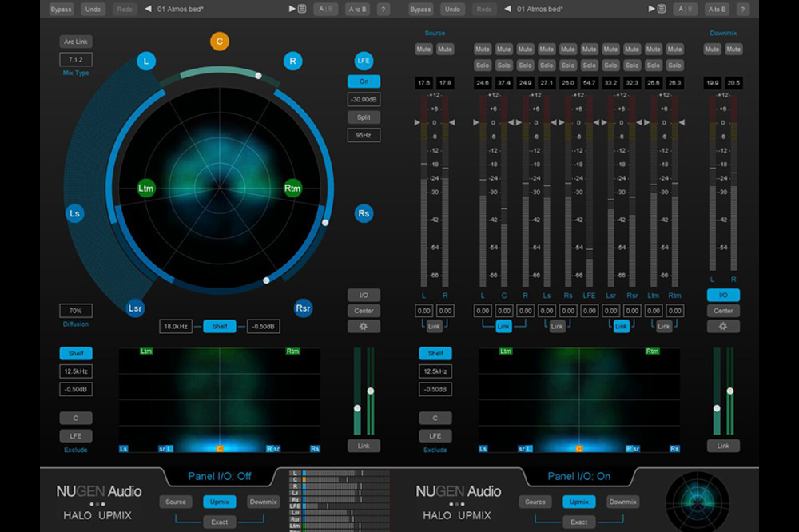The width and height of the screenshot is (799, 532).
Task: Open the preset list icon in left header
Action: 302,10
